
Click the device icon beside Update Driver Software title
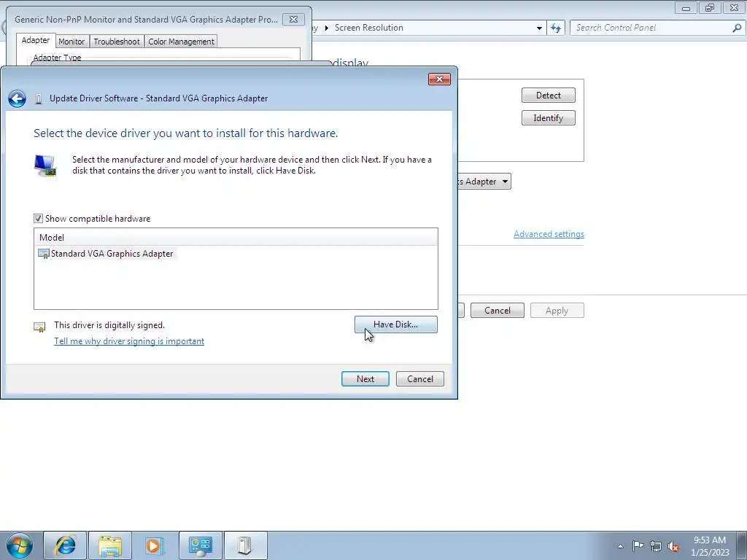(x=39, y=99)
